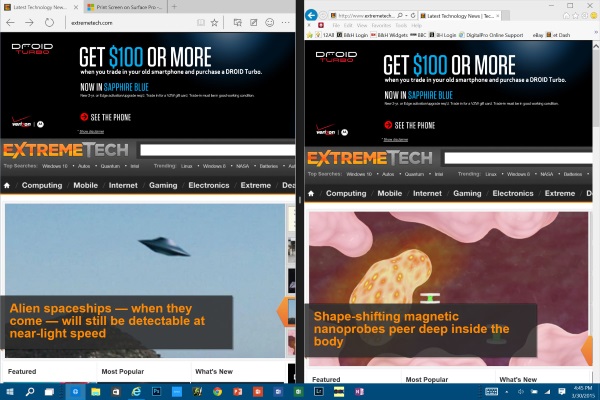Open Shape-shifting magnetic nanoprobes article
This screenshot has height=400, width=600.
(411, 329)
